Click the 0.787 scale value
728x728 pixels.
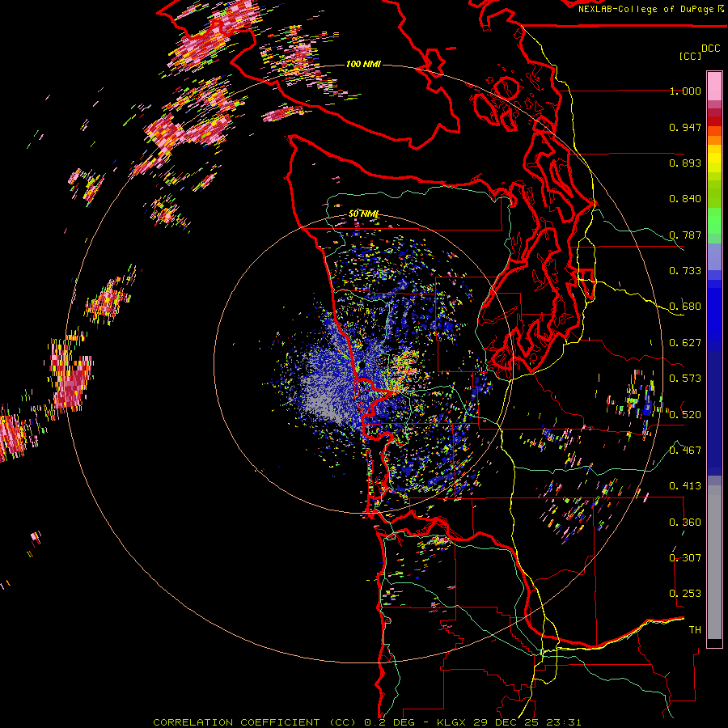pos(685,235)
